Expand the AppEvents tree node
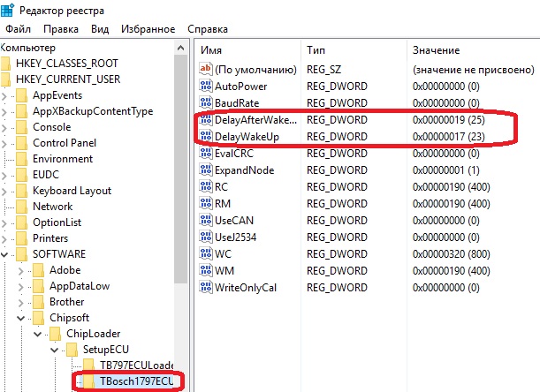Image resolution: width=540 pixels, height=392 pixels. coord(7,95)
